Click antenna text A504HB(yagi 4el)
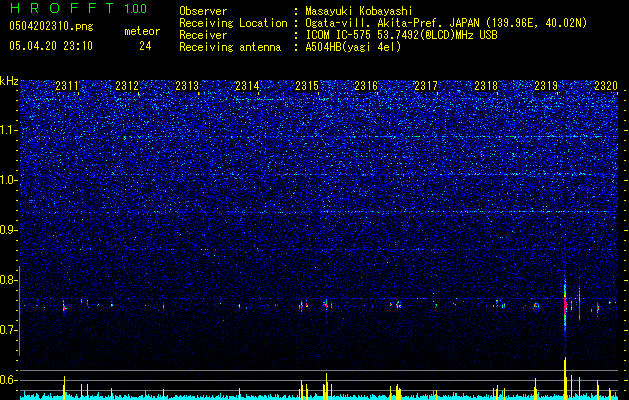The image size is (629, 400). point(353,47)
